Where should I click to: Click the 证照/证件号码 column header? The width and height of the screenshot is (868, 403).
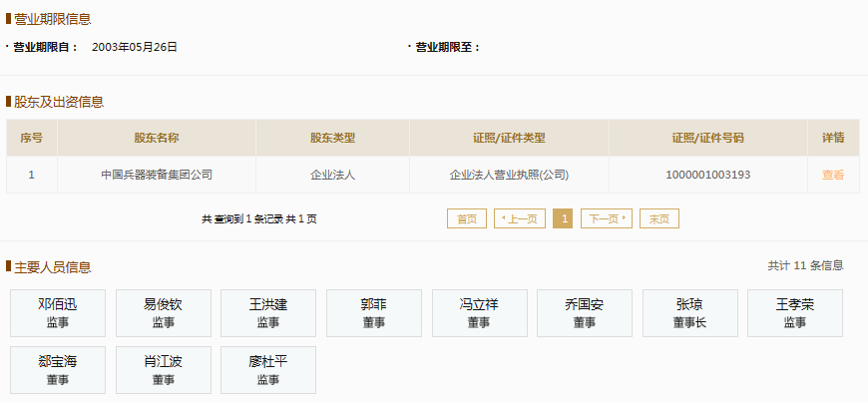[707, 138]
